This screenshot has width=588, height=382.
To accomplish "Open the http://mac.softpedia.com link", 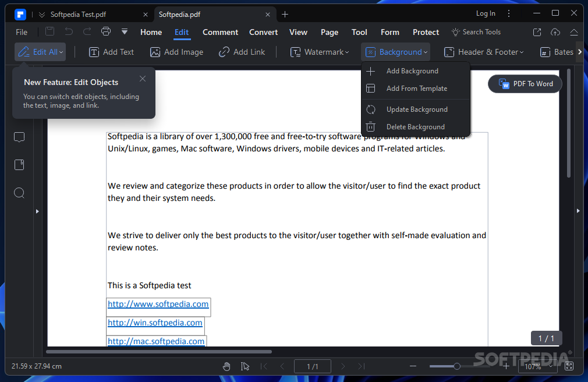I will coord(156,341).
